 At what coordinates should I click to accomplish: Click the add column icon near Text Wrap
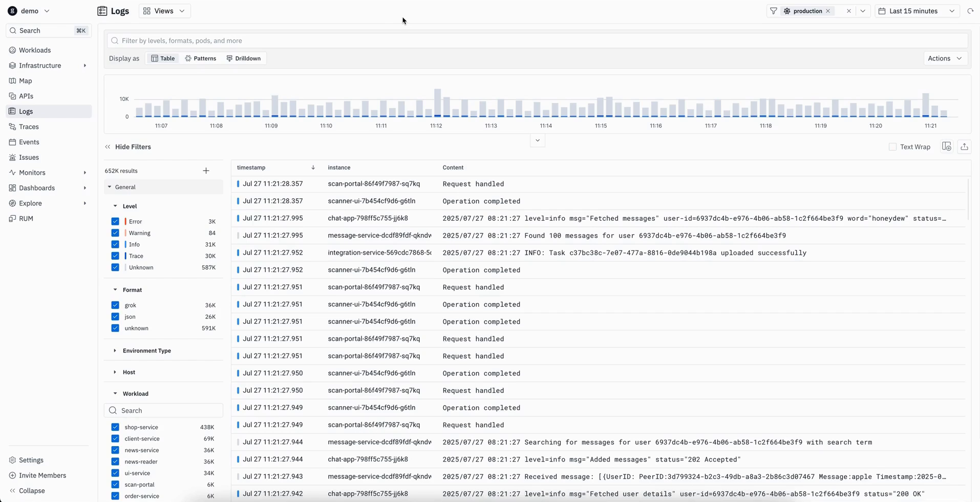click(946, 147)
